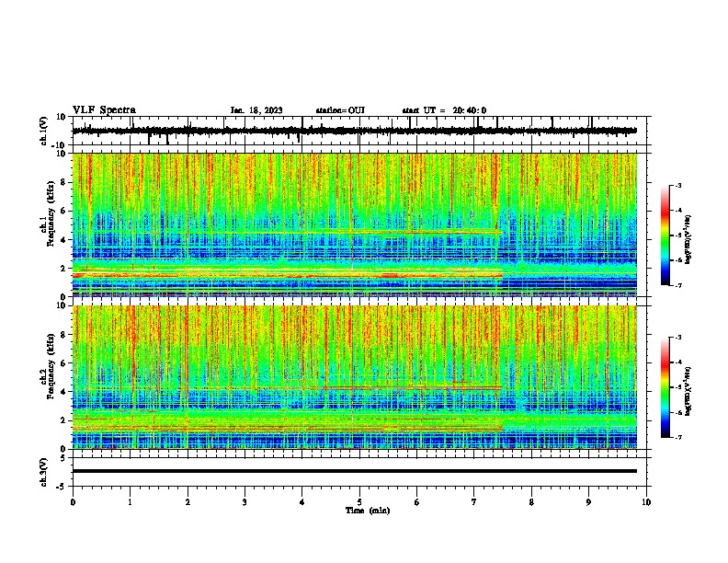Screen dimensions: 728x563
Task: Click the ch.2 spectrogram color bar
Action: [x=665, y=387]
